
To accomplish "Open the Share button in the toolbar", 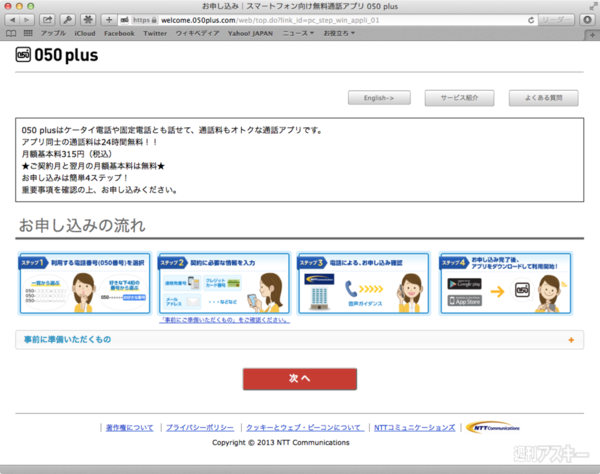I will coord(47,20).
